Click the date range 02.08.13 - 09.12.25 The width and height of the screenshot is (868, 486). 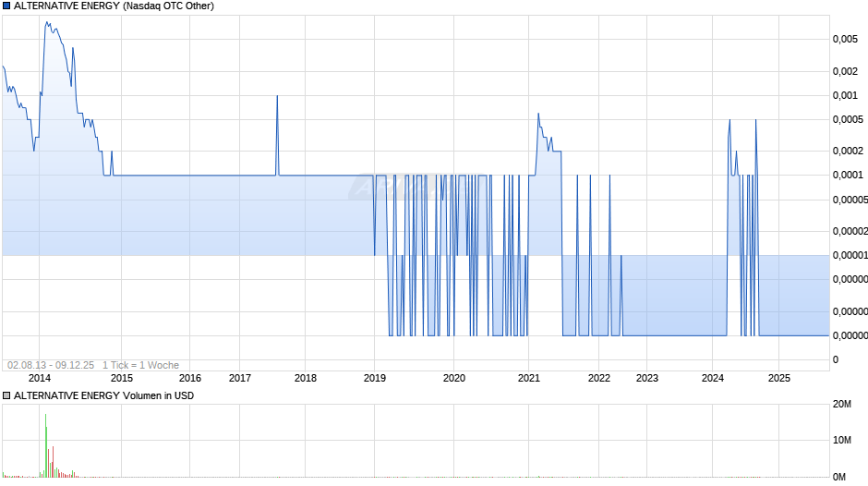51,365
